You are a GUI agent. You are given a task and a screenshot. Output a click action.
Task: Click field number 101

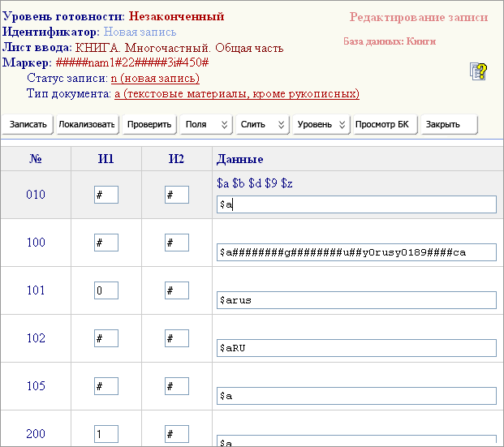(36, 290)
